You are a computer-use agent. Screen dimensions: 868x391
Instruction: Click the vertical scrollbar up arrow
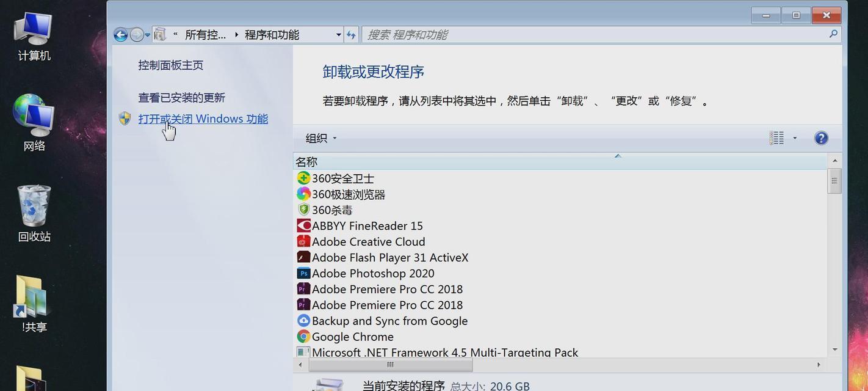tap(834, 161)
